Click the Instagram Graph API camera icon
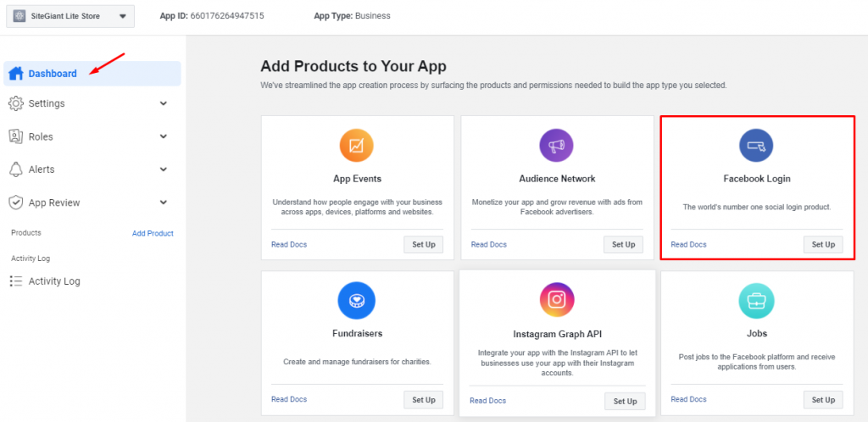The image size is (868, 422). tap(557, 300)
